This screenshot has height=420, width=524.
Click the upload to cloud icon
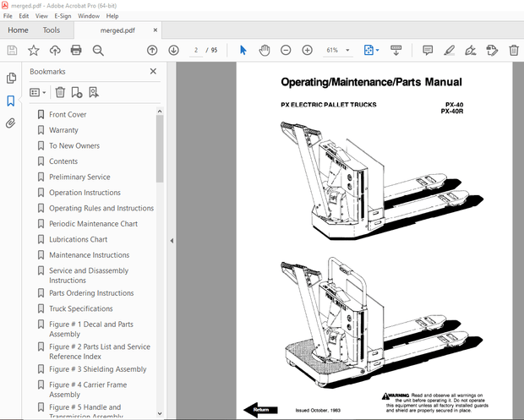(55, 51)
